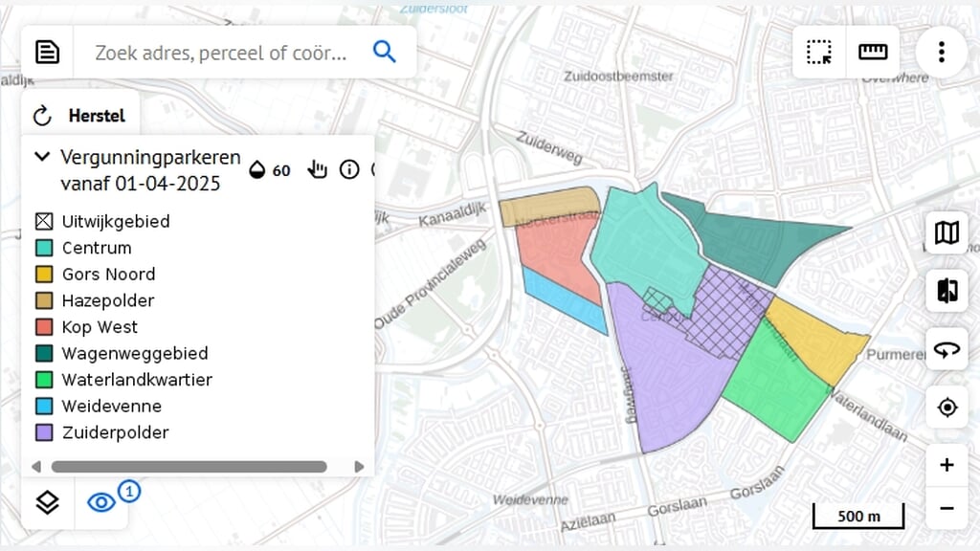The image size is (980, 551).
Task: Switch the basemap style
Action: 946,232
